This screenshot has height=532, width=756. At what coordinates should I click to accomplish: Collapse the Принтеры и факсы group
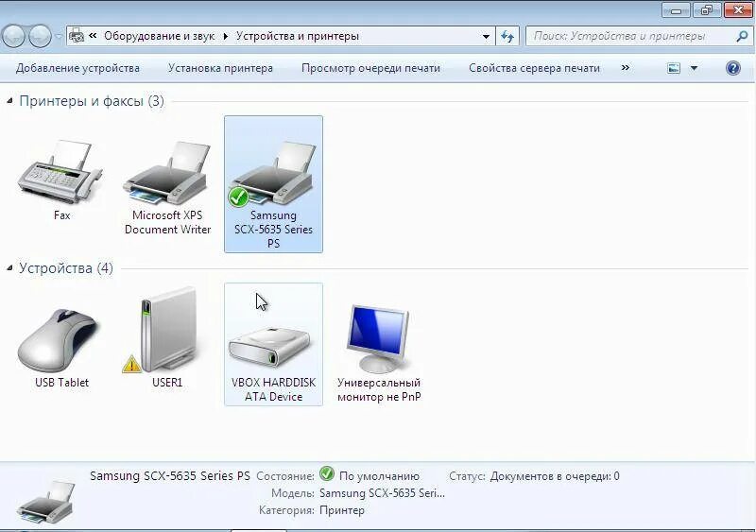point(9,101)
